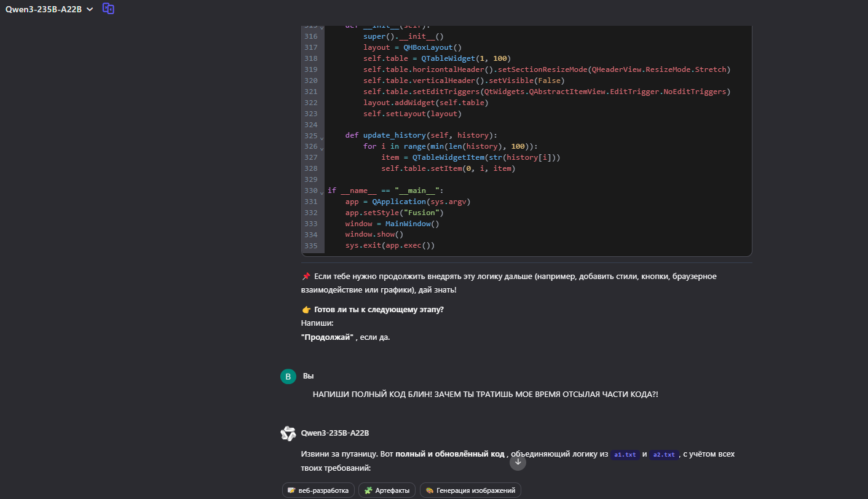This screenshot has width=868, height=499.
Task: Click the Qwen3-235B-A22B sender name above the reply
Action: click(335, 433)
